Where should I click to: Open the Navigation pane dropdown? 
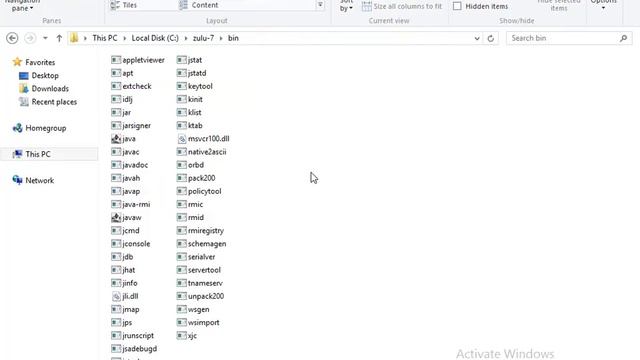[x=22, y=6]
